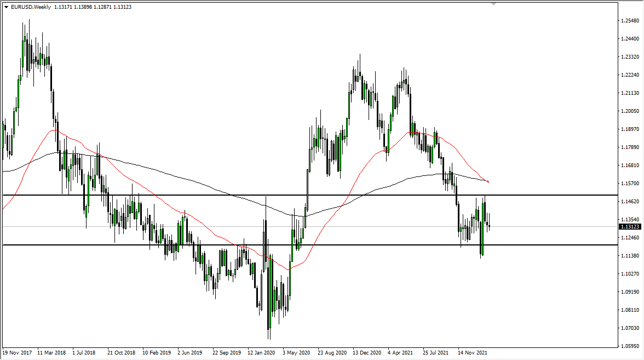Click the 19 Nov 2017 date axis label
The height and width of the screenshot is (360, 644).
[18, 353]
